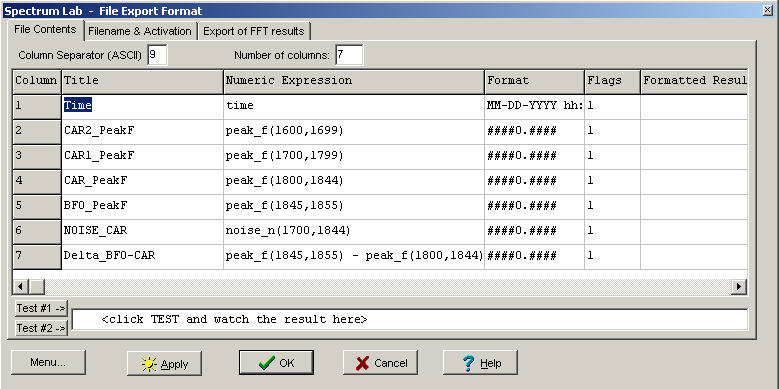Open the Menu... button
Screen dimensions: 779x389
click(48, 363)
